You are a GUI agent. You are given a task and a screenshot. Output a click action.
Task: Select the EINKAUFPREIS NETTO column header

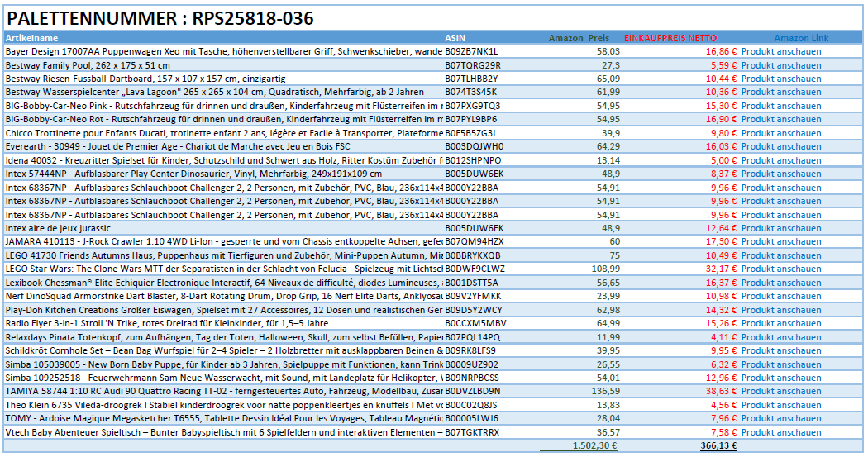(x=670, y=38)
